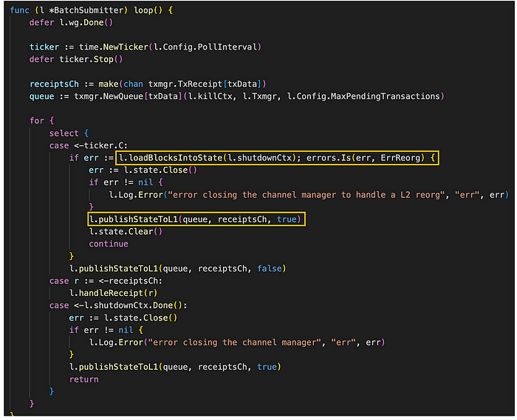Click the l.wg.Done() deferred call
The width and height of the screenshot is (517, 420).
86,22
